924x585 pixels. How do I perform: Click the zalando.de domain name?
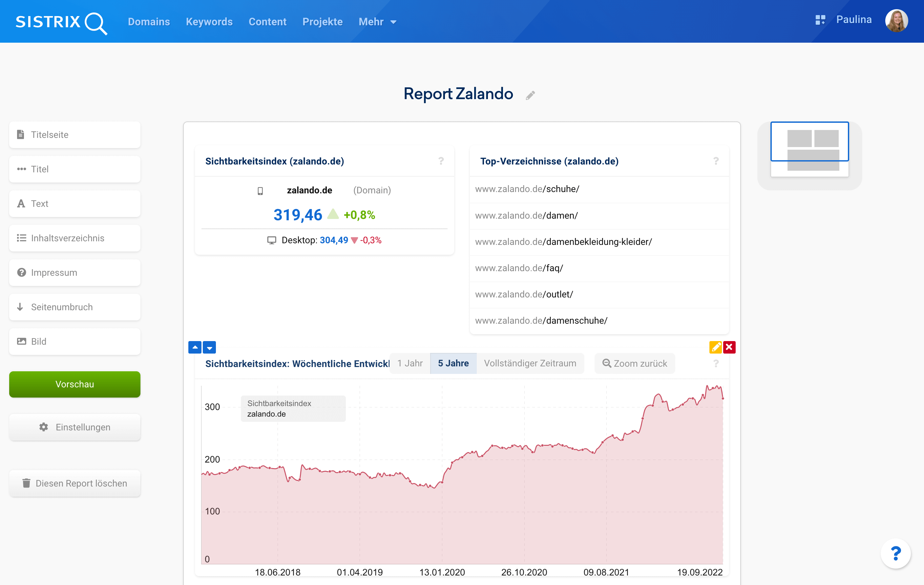(310, 190)
